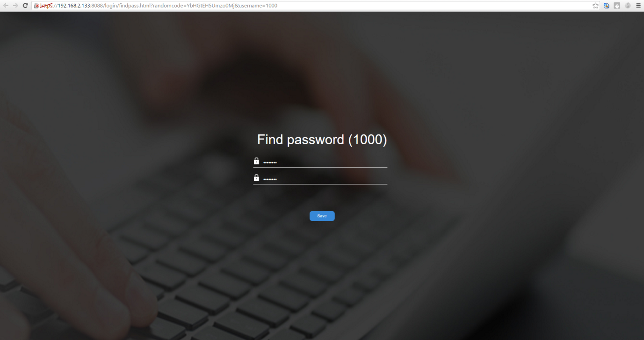This screenshot has height=340, width=644.
Task: Click the 192.168.2.133 host in the URL
Action: 74,6
